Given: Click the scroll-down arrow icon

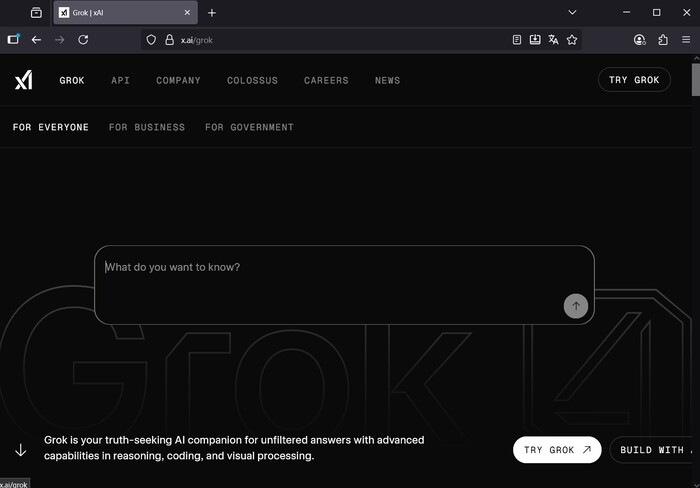Looking at the screenshot, I should [x=21, y=450].
